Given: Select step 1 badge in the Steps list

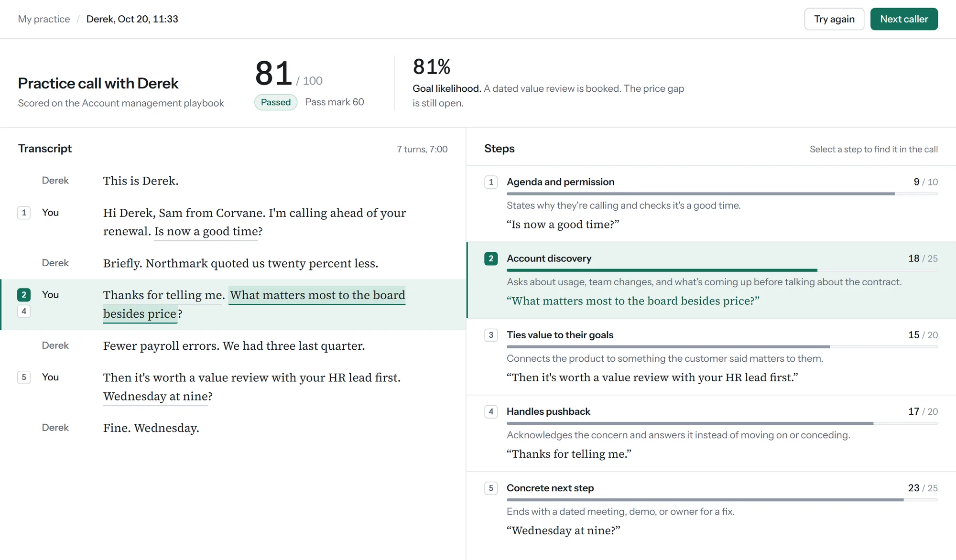Looking at the screenshot, I should [x=491, y=182].
